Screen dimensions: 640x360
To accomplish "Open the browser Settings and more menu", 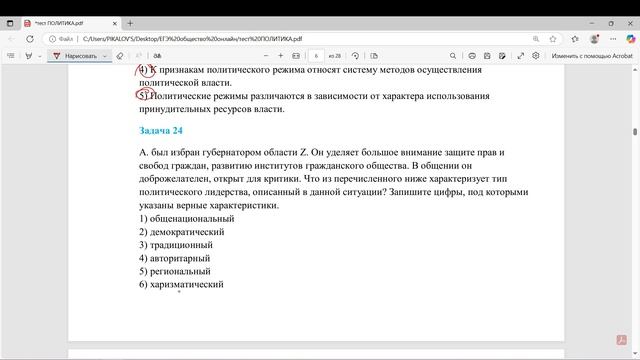I will 613,39.
